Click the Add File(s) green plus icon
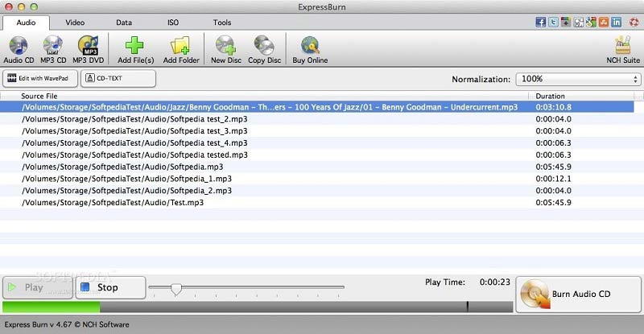Screen dimensions: 644x334 point(135,45)
